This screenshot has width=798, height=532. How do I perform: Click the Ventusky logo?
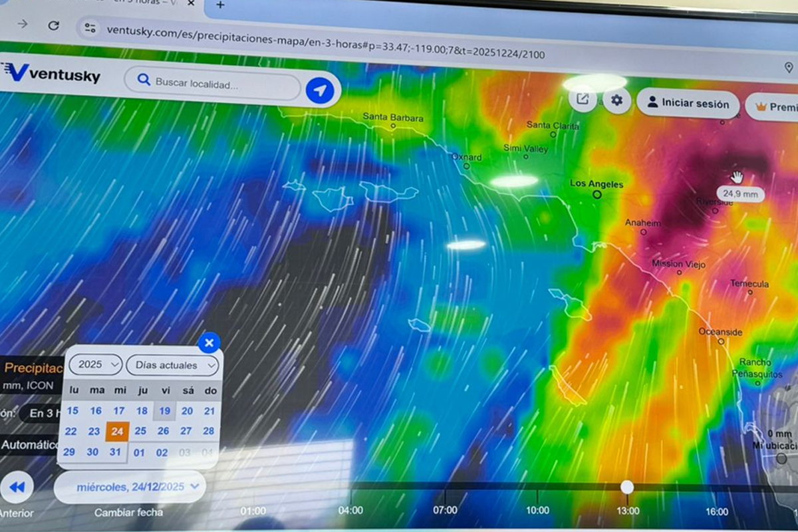(51, 73)
